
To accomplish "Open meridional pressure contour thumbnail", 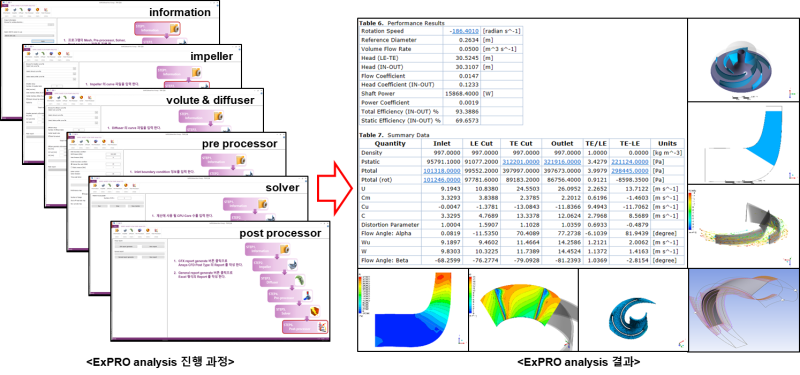I will [413, 310].
